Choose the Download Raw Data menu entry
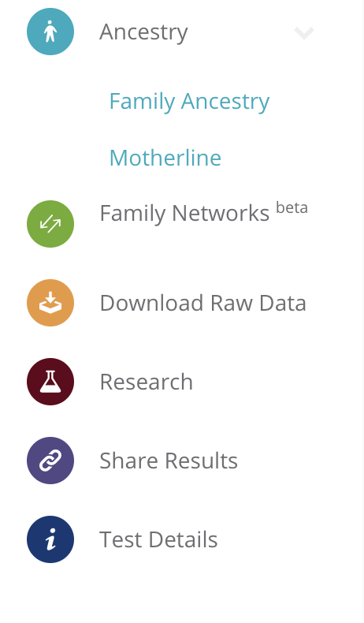Screen dimensions: 364x623 tap(202, 303)
